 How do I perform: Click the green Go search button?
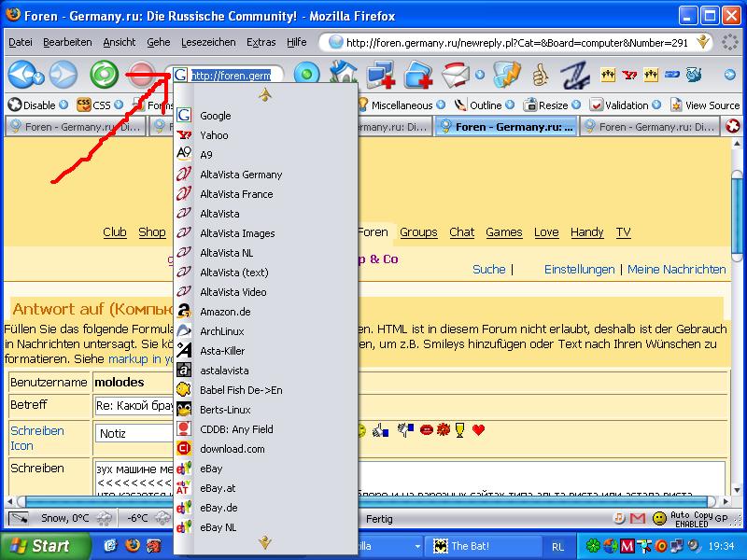(x=306, y=75)
